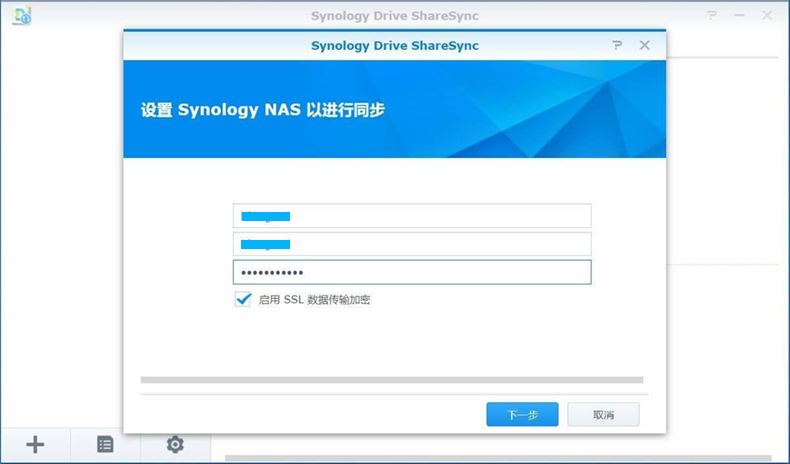Close the setup dialog with X
Viewport: 790px width, 464px height.
coord(645,45)
